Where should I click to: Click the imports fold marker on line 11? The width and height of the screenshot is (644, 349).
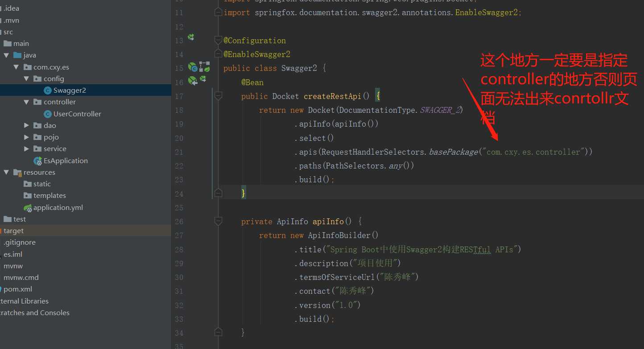pos(218,12)
